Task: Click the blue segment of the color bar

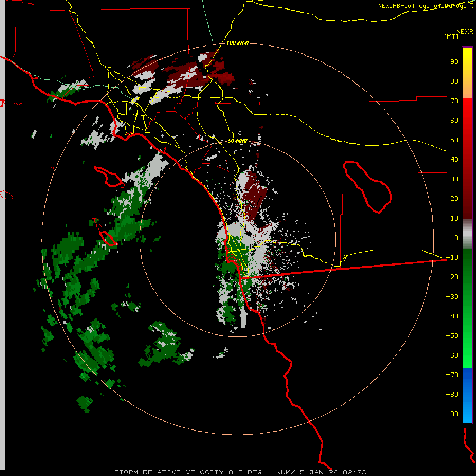Action: pyautogui.click(x=467, y=396)
